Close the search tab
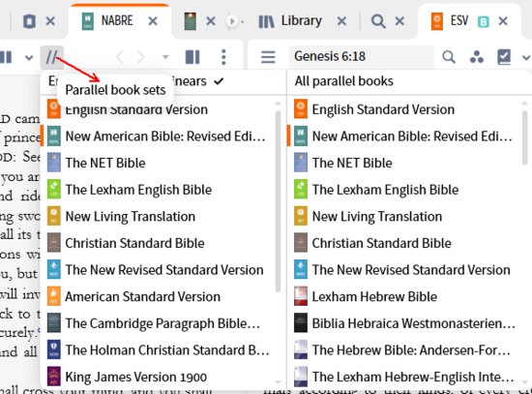532x394 pixels. point(400,21)
